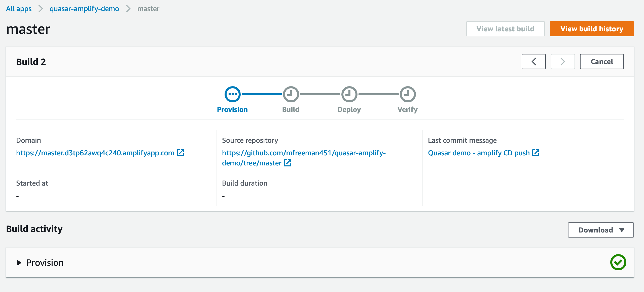Click the Deploy stage clock icon
Viewport: 644px width, 292px height.
coord(349,94)
